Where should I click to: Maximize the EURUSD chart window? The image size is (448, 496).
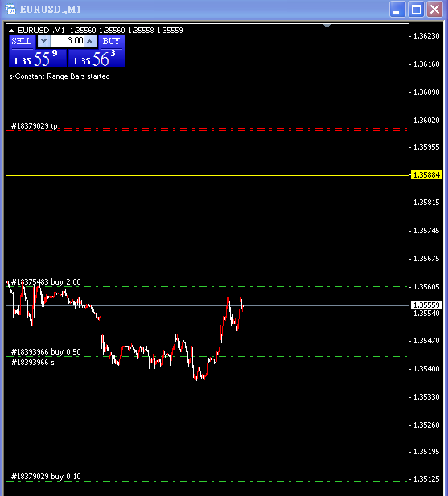point(416,10)
